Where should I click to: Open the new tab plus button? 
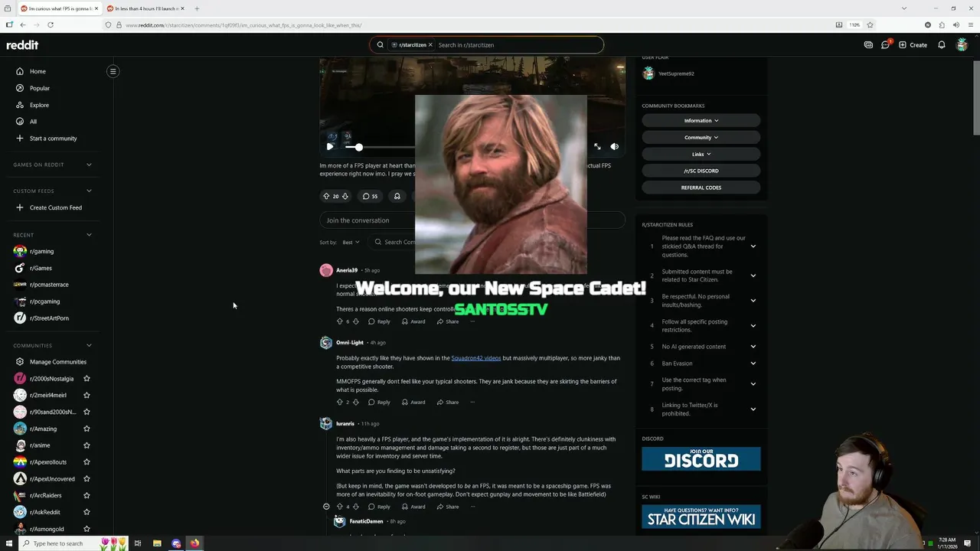coord(197,8)
